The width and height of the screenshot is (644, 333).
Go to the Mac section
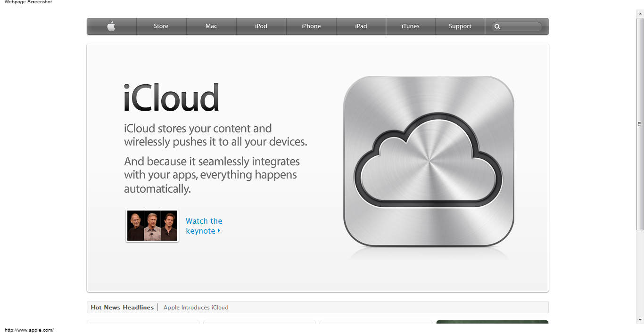coord(211,26)
